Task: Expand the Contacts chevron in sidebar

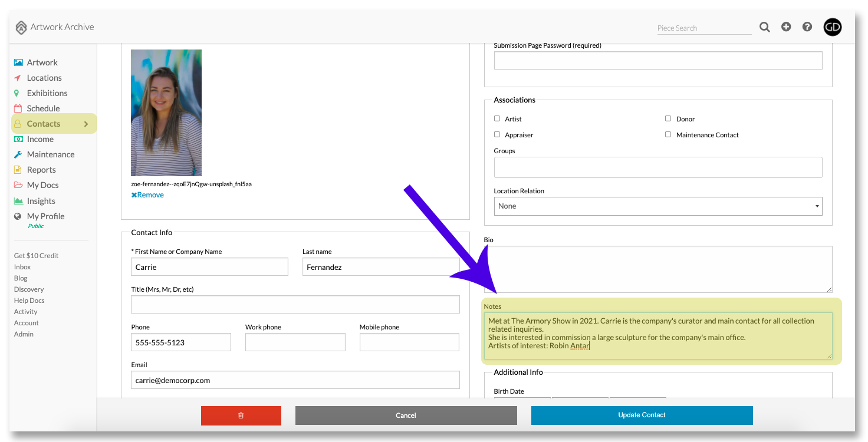Action: coord(86,124)
